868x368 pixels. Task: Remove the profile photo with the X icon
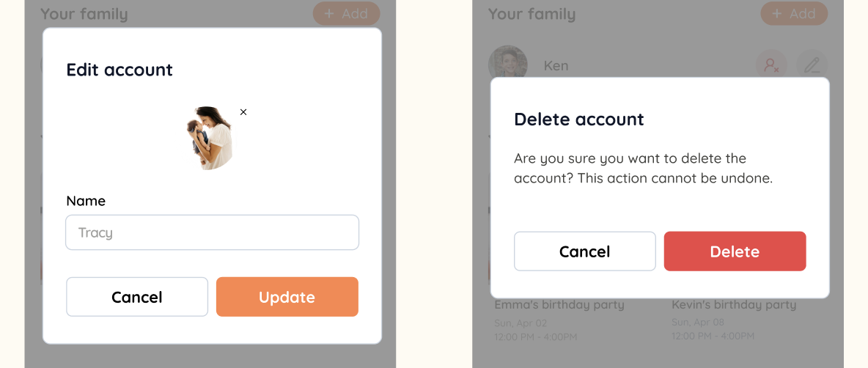pyautogui.click(x=243, y=111)
